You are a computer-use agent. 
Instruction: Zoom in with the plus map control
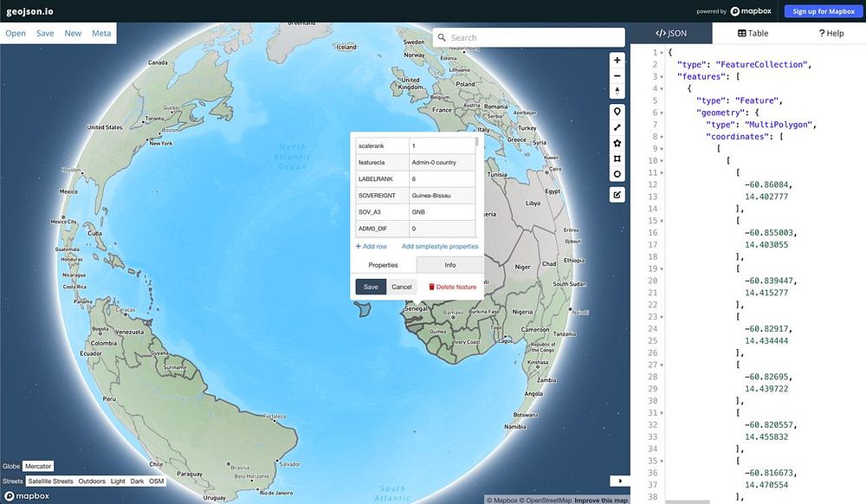point(617,60)
